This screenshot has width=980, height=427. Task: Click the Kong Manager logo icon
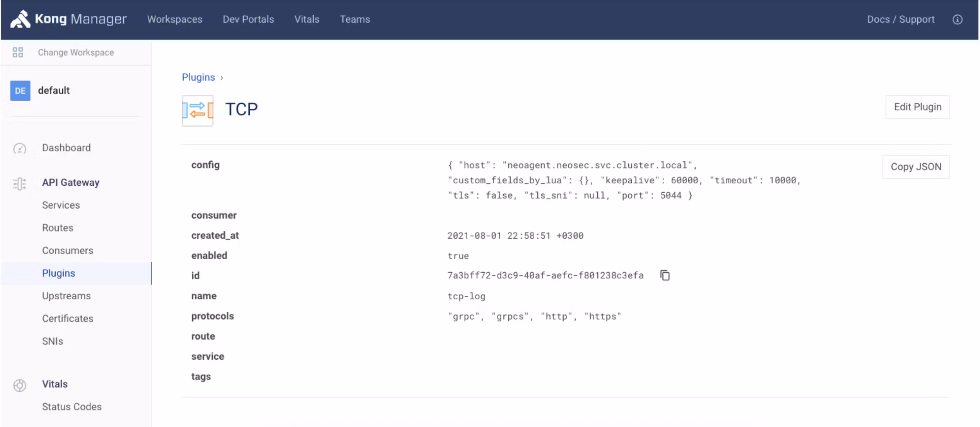click(20, 19)
